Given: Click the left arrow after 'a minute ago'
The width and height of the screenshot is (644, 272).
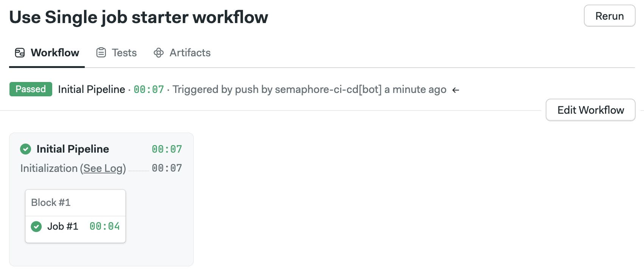Looking at the screenshot, I should point(456,90).
